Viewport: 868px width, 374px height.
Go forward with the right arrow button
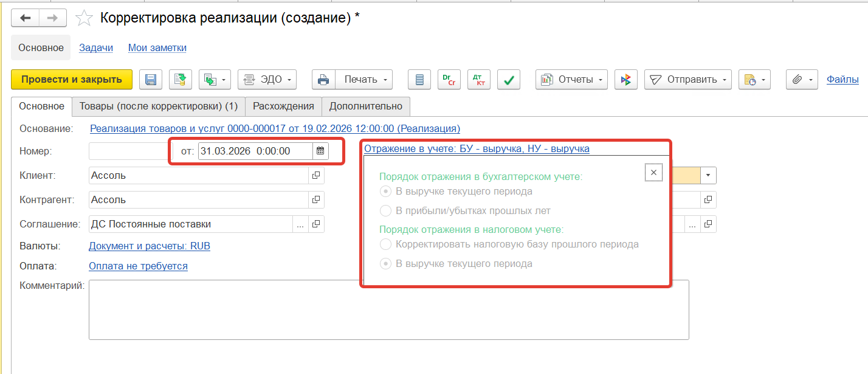click(53, 18)
